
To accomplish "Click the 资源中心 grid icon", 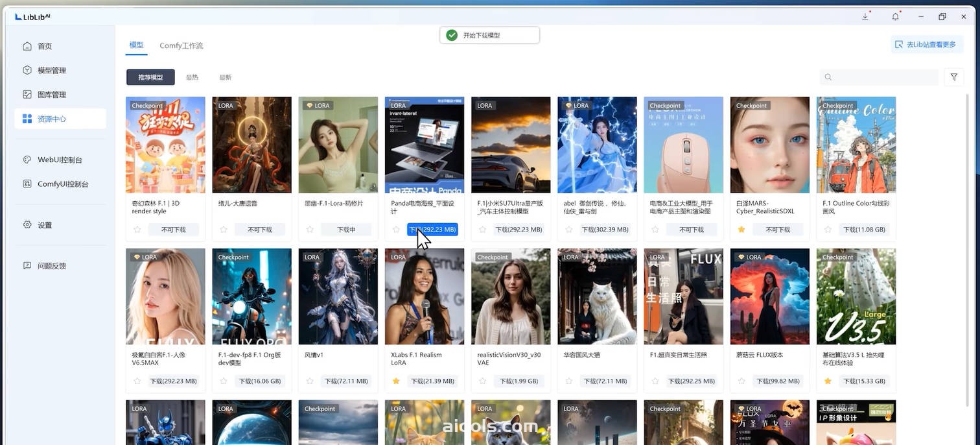I will point(27,119).
